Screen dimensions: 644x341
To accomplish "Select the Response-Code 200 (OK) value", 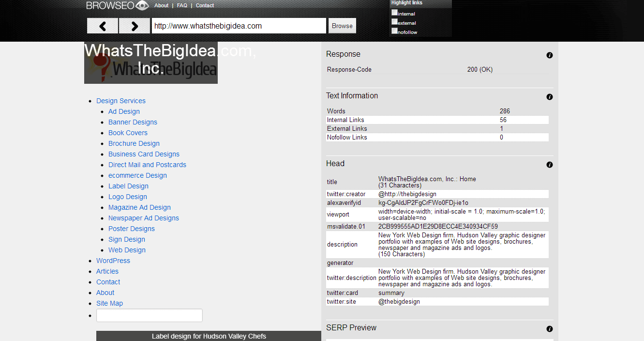I will tap(480, 69).
